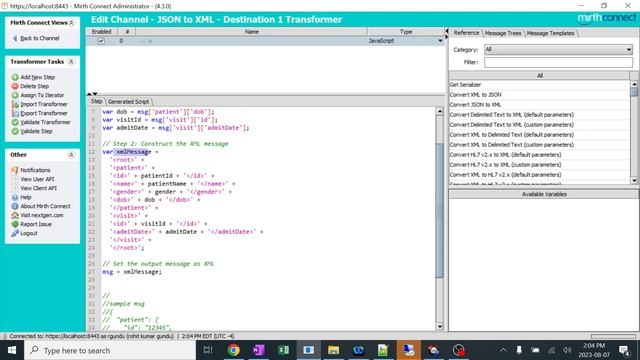The height and width of the screenshot is (360, 640).
Task: Switch to the Step tab
Action: tap(96, 101)
